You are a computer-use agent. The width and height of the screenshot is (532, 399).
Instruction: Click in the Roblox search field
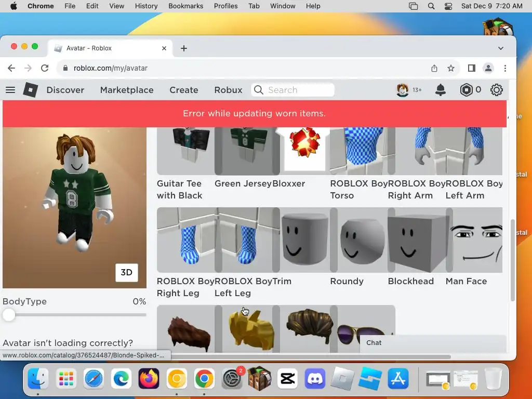tap(293, 90)
